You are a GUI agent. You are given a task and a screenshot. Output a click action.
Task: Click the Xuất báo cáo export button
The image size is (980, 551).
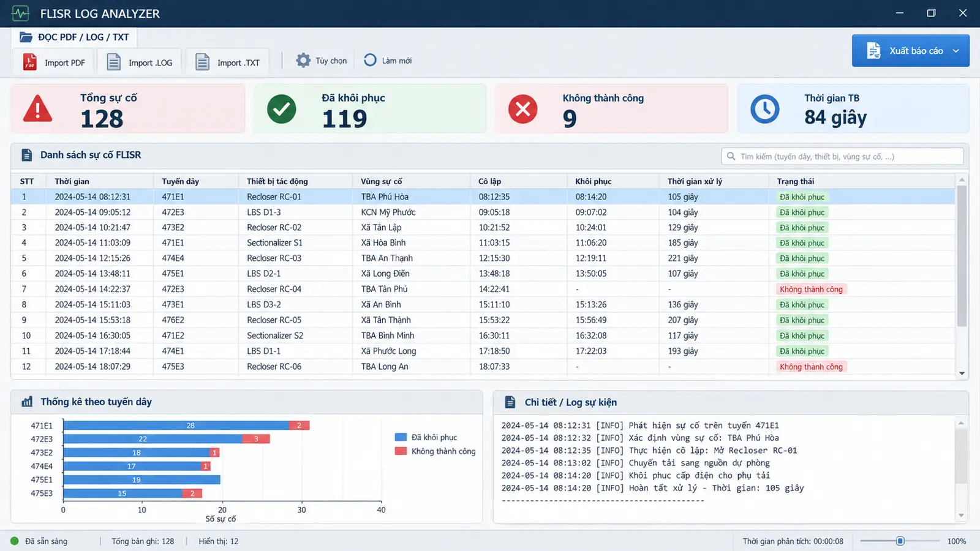[x=910, y=51]
